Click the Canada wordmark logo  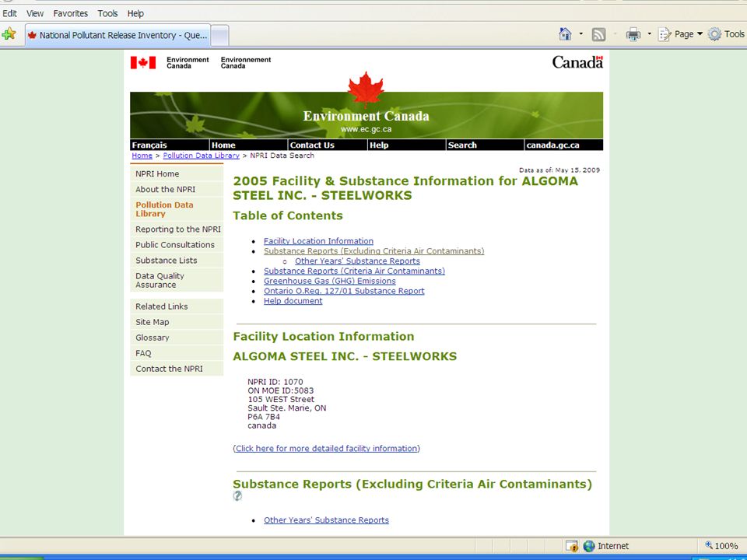coord(577,62)
